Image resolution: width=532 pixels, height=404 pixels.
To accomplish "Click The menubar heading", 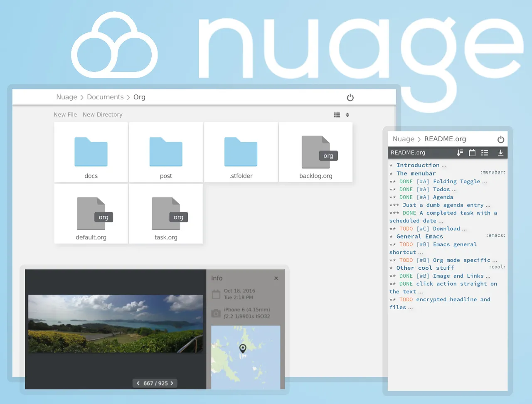I will coord(416,173).
